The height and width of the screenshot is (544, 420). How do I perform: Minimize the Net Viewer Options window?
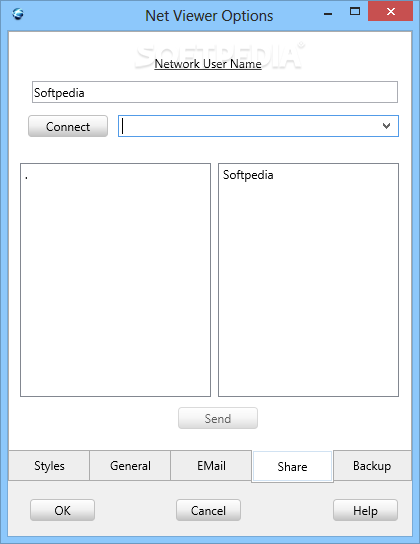point(328,14)
